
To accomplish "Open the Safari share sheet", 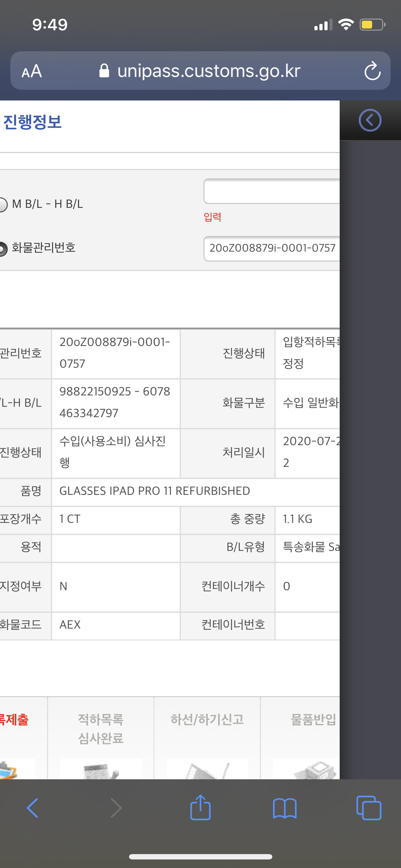I will coord(200,808).
